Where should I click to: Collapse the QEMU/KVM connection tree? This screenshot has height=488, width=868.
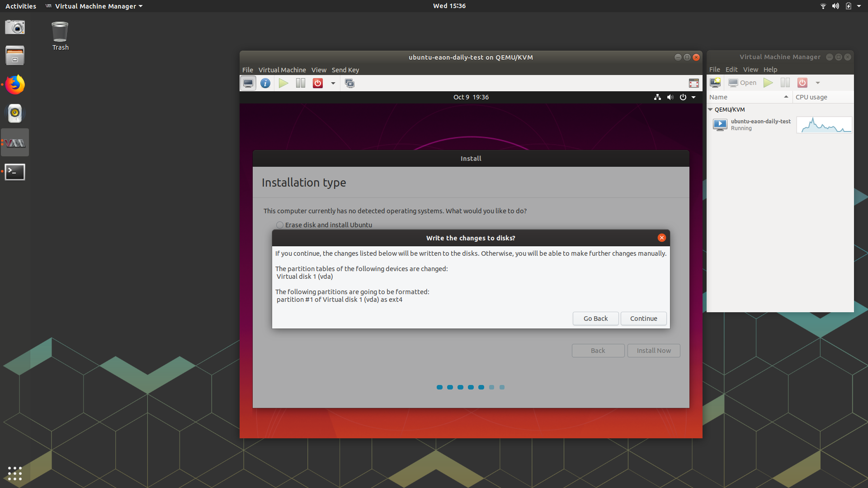click(x=710, y=110)
